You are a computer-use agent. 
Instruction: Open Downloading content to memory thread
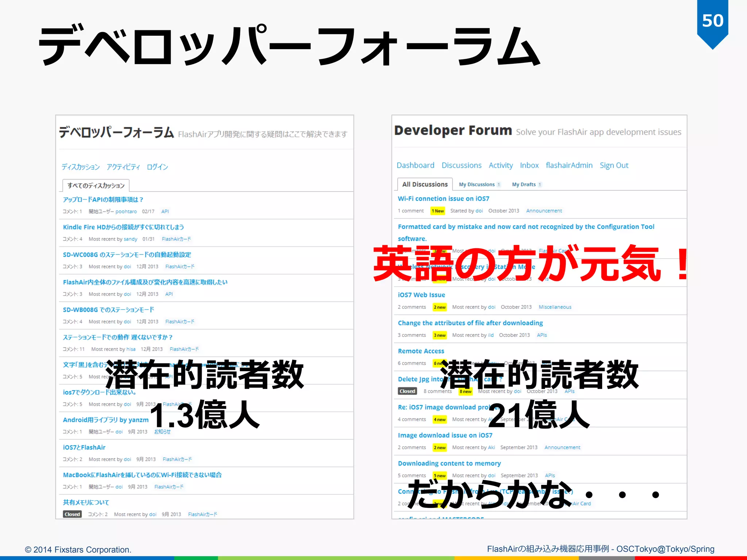(449, 463)
